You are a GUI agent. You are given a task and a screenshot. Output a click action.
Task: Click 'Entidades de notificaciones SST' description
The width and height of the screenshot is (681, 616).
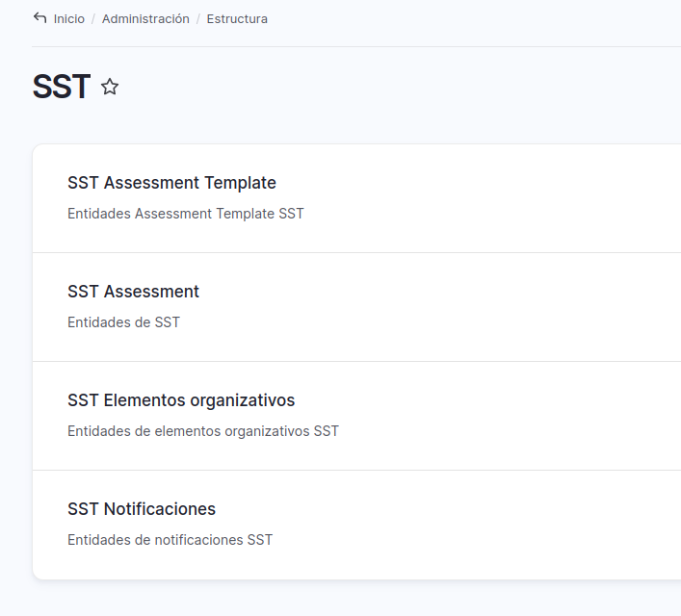(170, 540)
